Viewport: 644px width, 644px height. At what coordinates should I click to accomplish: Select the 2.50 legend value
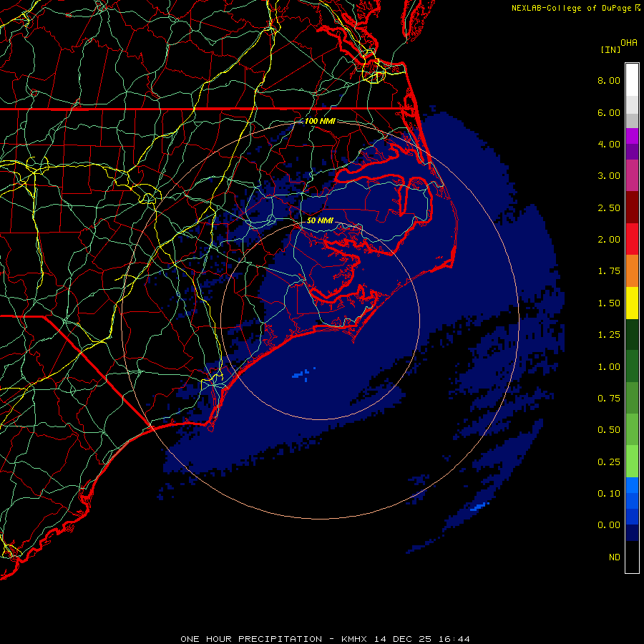(x=609, y=208)
